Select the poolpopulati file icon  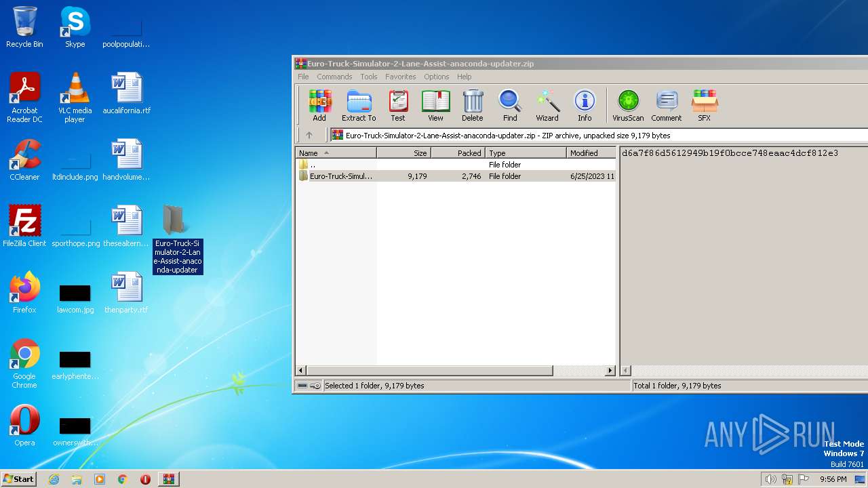[126, 34]
